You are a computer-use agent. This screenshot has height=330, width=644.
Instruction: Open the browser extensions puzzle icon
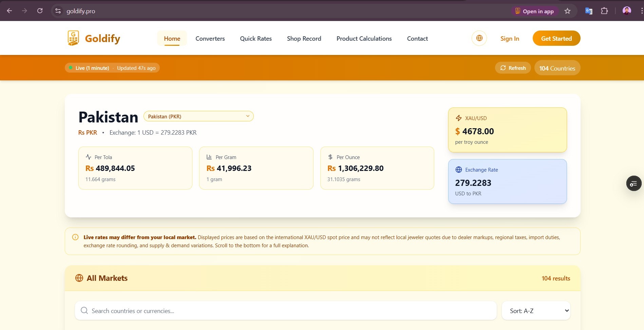click(604, 11)
